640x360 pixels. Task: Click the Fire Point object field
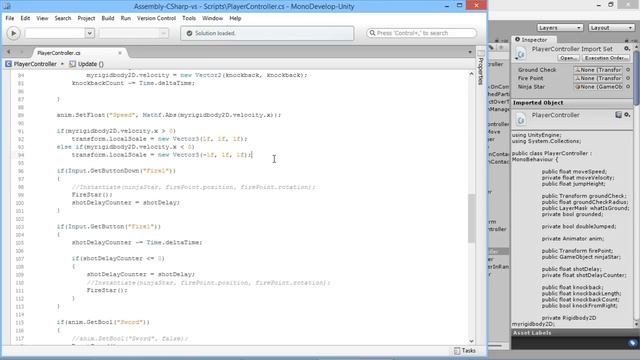[x=598, y=78]
